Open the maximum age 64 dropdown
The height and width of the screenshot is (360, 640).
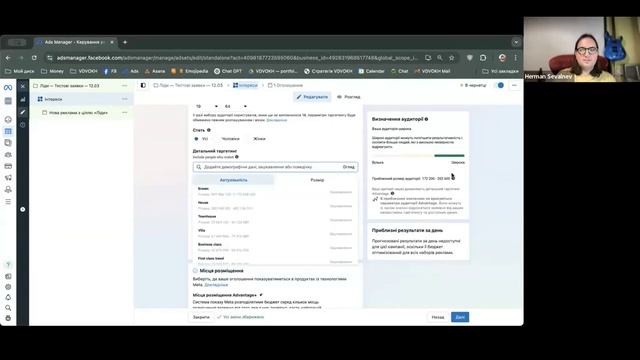[236, 106]
